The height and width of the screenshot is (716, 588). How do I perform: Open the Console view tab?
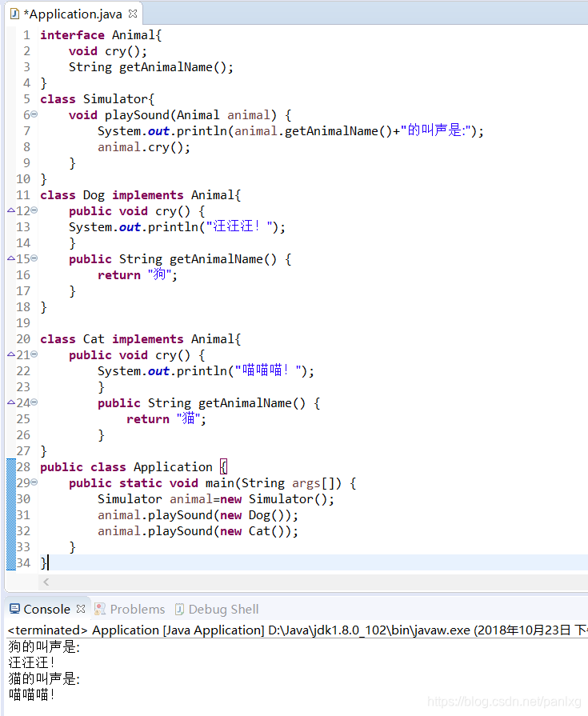46,609
